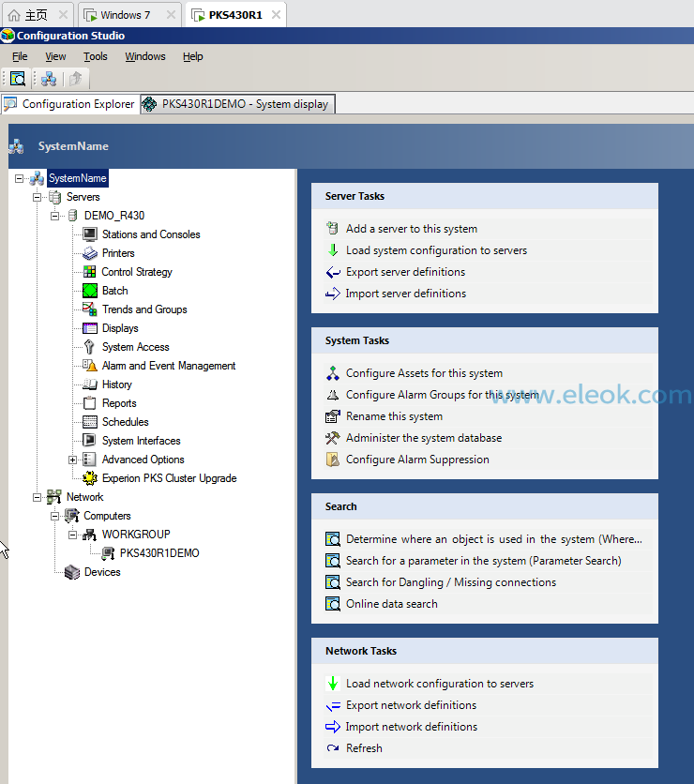
Task: Click the hammer icon for Administer the system database
Action: tap(333, 438)
